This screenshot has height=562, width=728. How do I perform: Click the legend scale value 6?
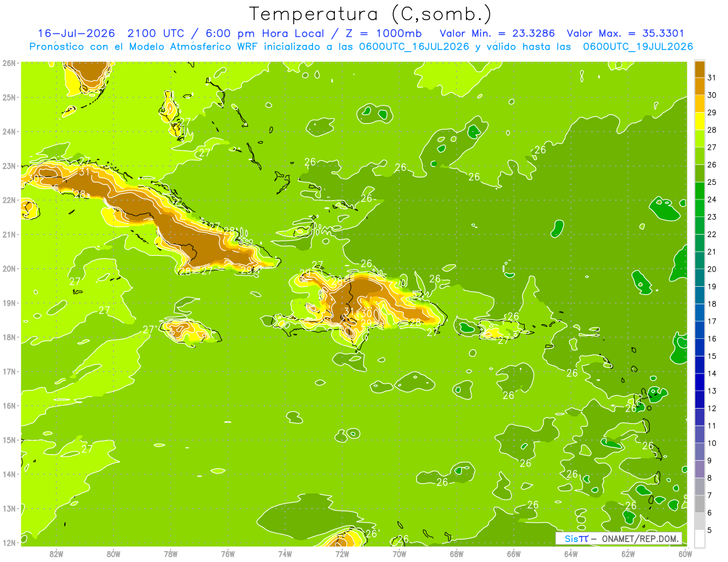[710, 513]
